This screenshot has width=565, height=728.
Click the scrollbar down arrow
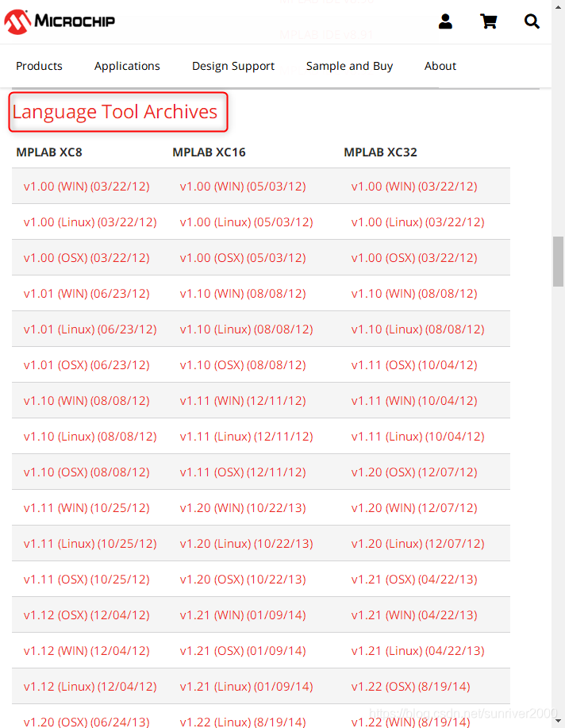pyautogui.click(x=558, y=721)
